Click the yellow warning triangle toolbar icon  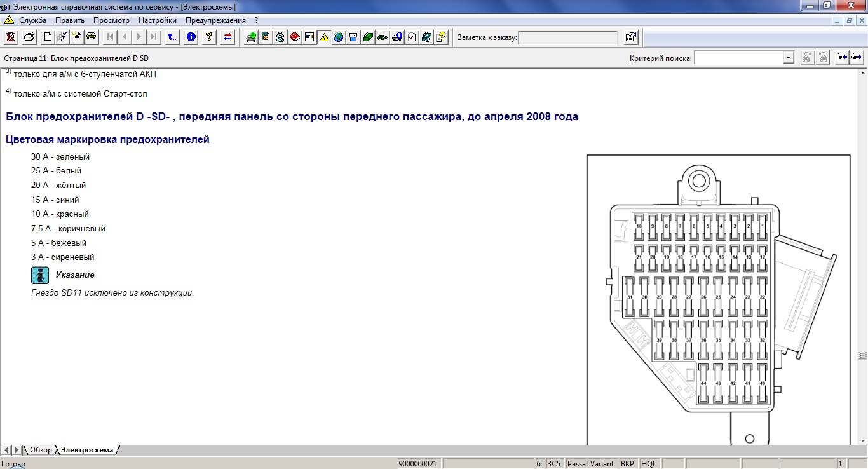click(x=324, y=37)
